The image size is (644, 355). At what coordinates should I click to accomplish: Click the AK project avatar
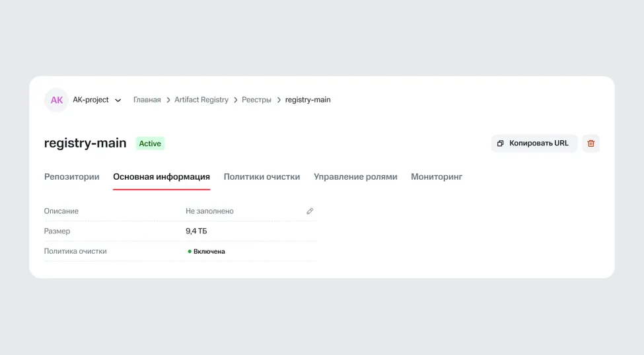pyautogui.click(x=57, y=100)
